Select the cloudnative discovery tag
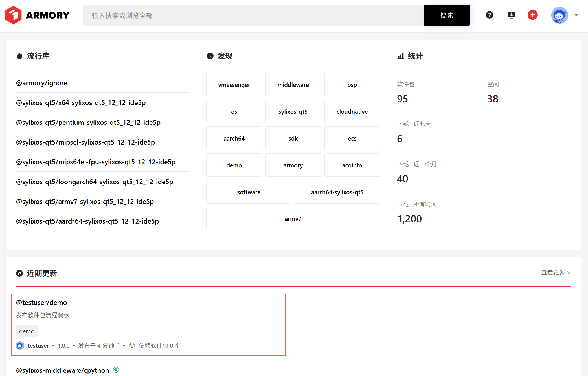 pos(352,112)
